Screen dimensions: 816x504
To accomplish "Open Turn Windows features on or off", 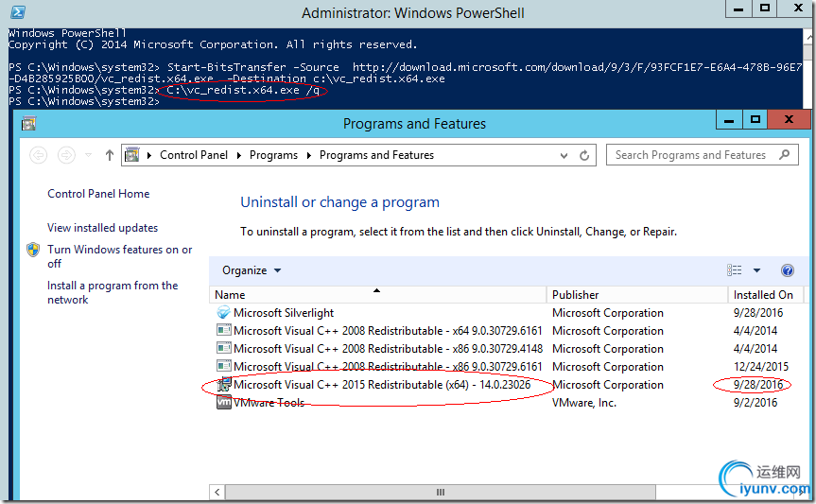I will [x=120, y=256].
